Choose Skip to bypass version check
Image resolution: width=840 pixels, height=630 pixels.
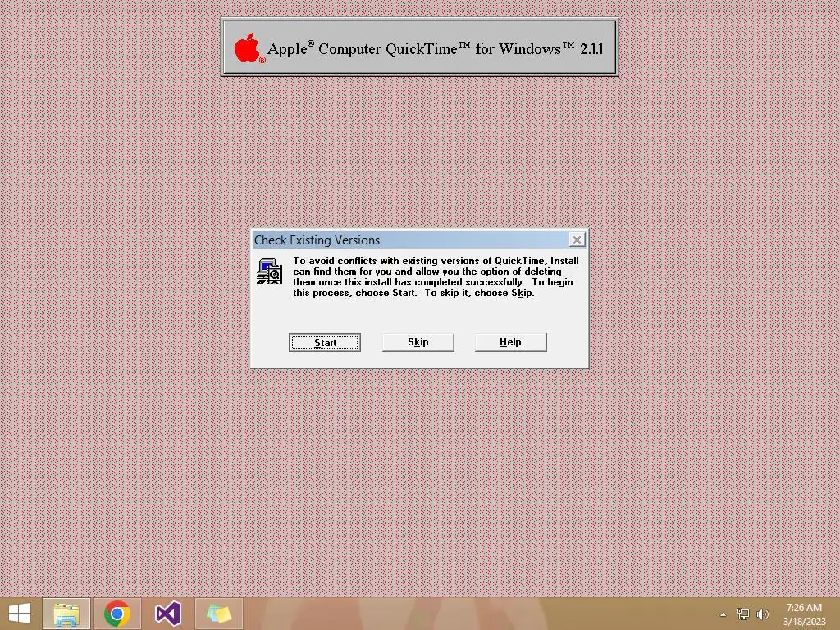pyautogui.click(x=418, y=342)
